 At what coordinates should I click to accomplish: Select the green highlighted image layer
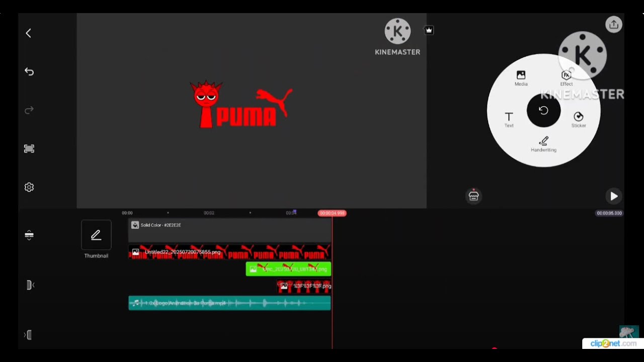click(288, 269)
